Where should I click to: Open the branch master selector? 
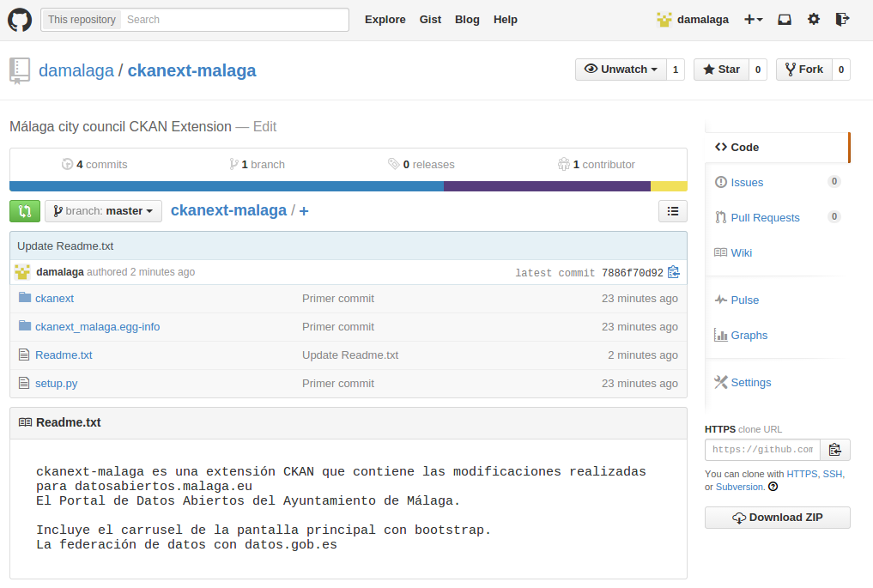point(103,211)
